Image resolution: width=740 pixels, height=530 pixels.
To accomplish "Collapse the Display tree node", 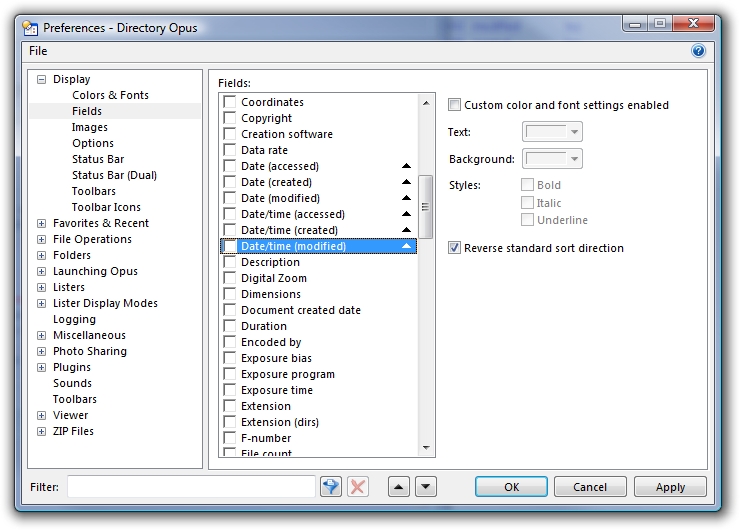I will (41, 79).
